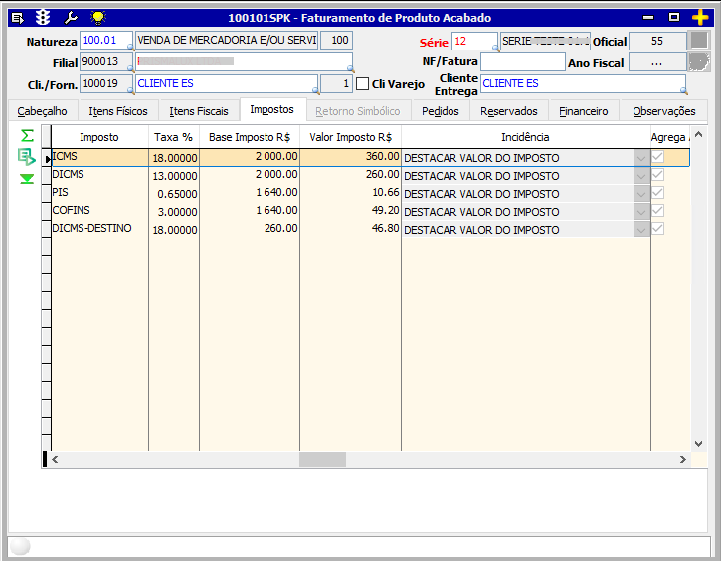This screenshot has width=721, height=561.
Task: Click the 0.65000 Taxa cell
Action: point(174,194)
